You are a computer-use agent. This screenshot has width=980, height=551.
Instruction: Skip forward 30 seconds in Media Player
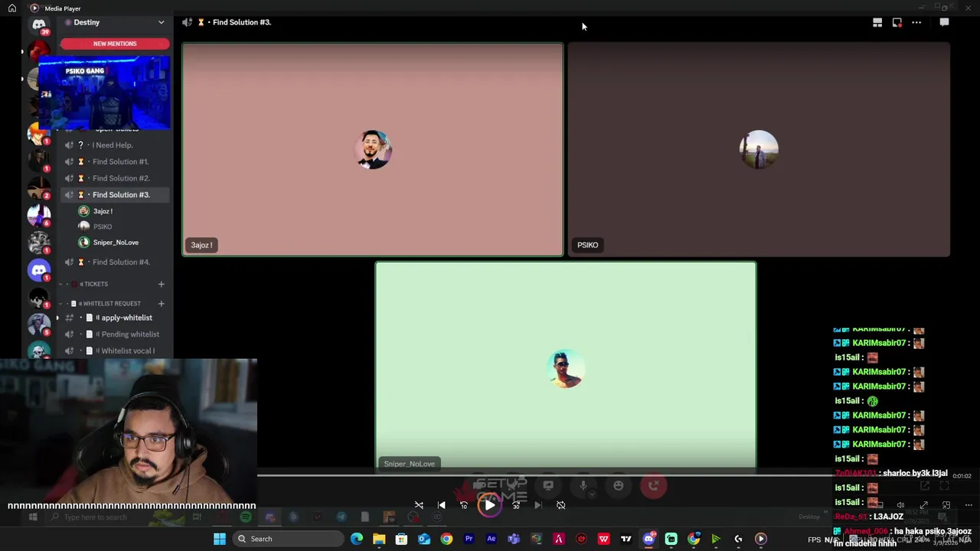pyautogui.click(x=516, y=505)
